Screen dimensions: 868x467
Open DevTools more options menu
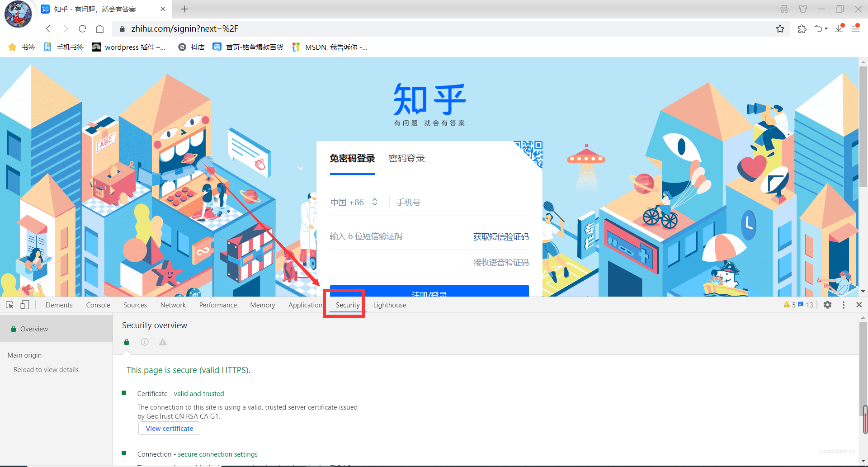(x=844, y=305)
